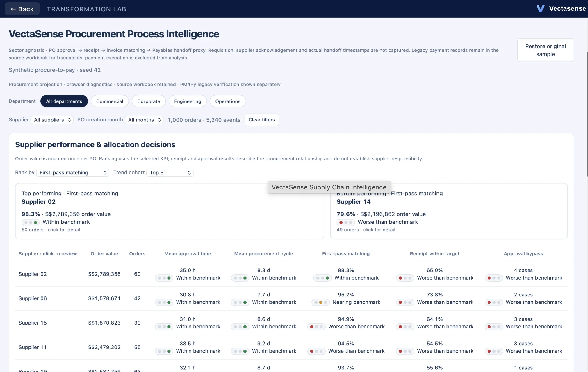Go back using the Back button
Viewport: 588px width, 372px height.
coord(22,9)
